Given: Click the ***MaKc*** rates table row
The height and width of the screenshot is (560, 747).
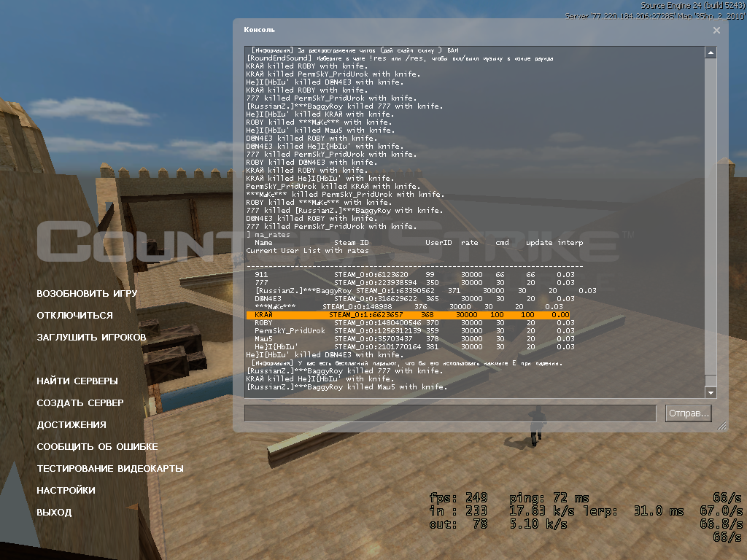Looking at the screenshot, I should [409, 307].
